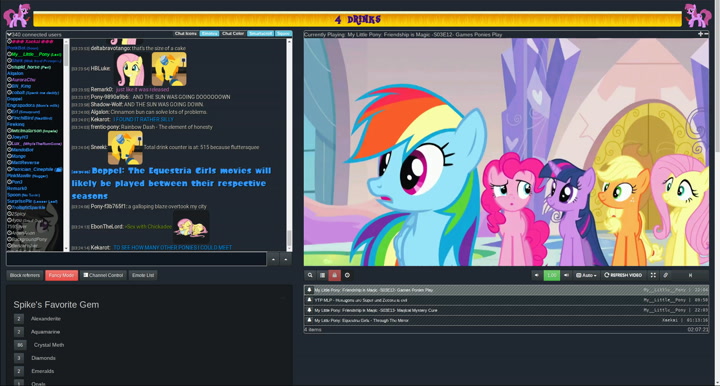Toggle the Smartscroll option

[x=261, y=34]
